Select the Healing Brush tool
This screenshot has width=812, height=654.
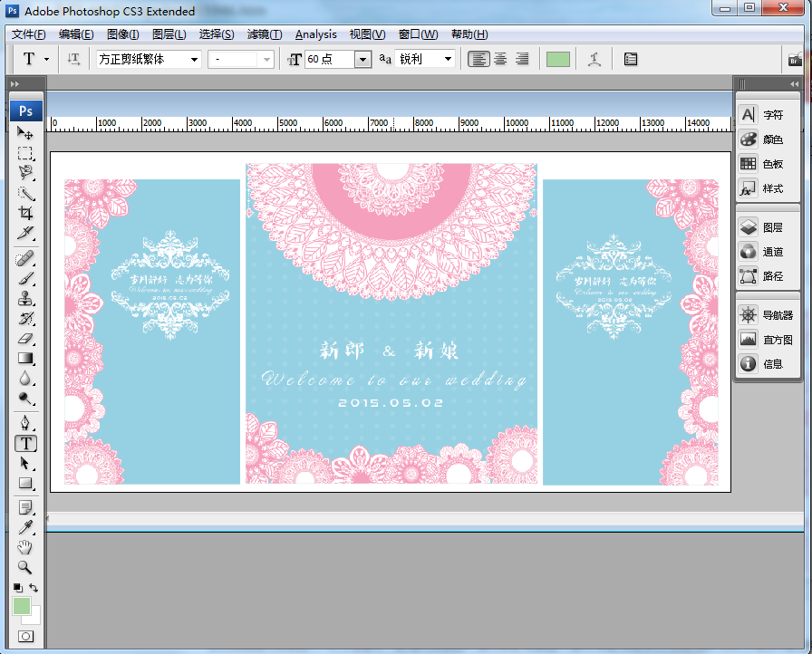24,258
